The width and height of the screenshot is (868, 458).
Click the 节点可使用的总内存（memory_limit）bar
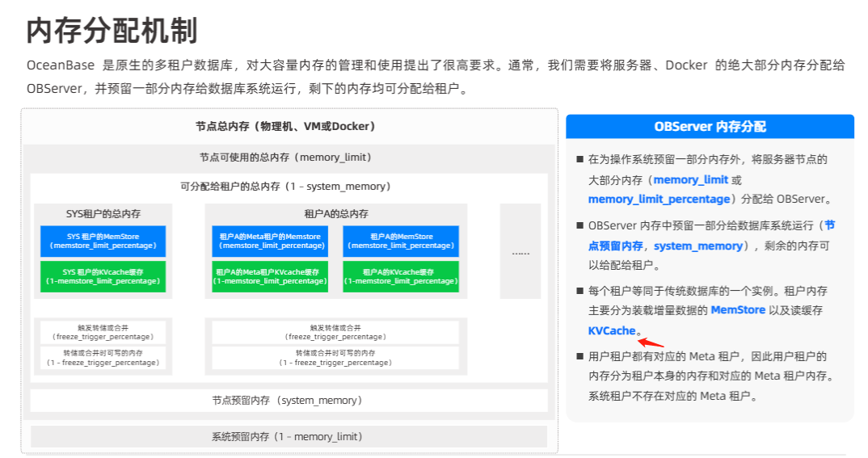[x=289, y=158]
